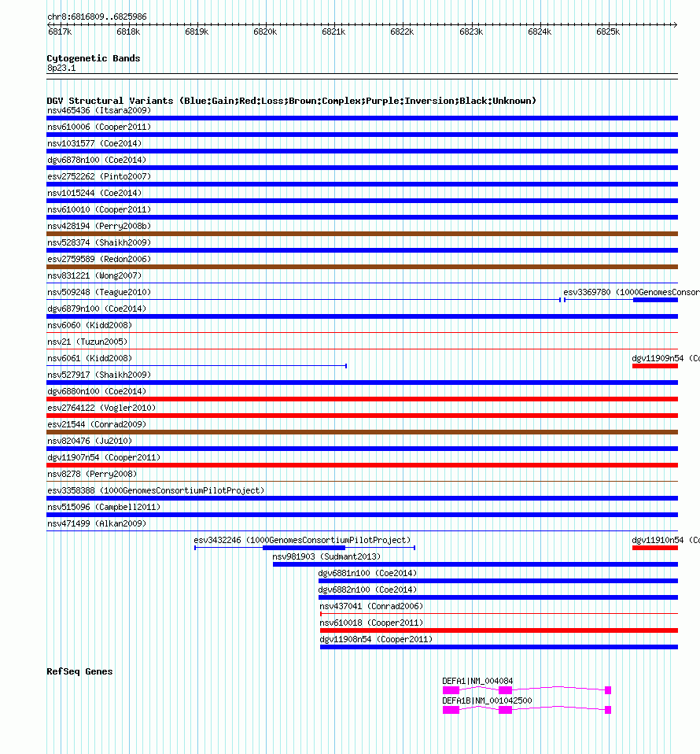Click the dgv6878n100 (Coe2014) variant label
The image size is (700, 754).
pos(97,160)
